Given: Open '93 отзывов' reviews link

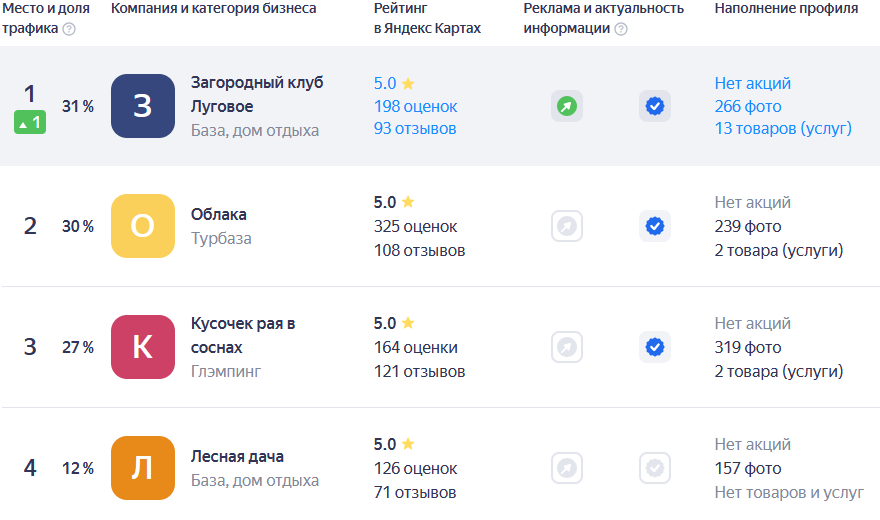Looking at the screenshot, I should pyautogui.click(x=414, y=129).
